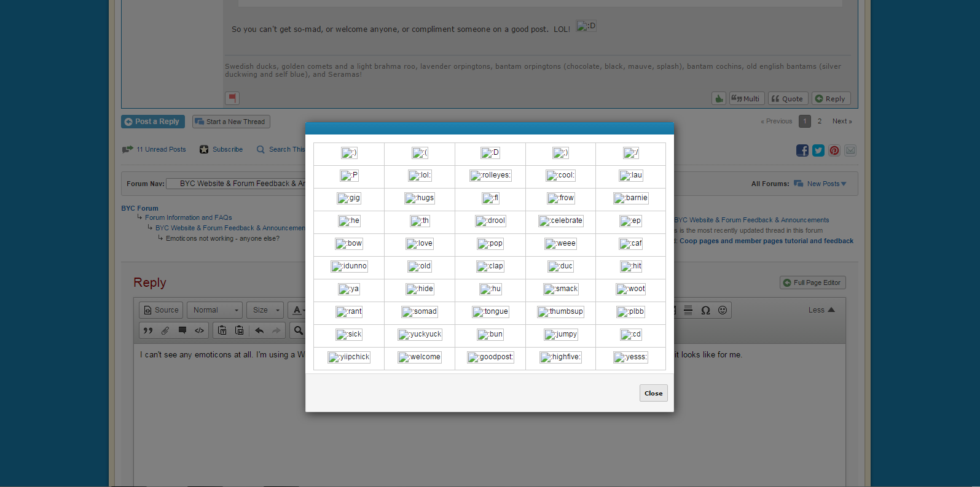Choose the :idunno emoticon
Image resolution: width=980 pixels, height=487 pixels.
[349, 267]
